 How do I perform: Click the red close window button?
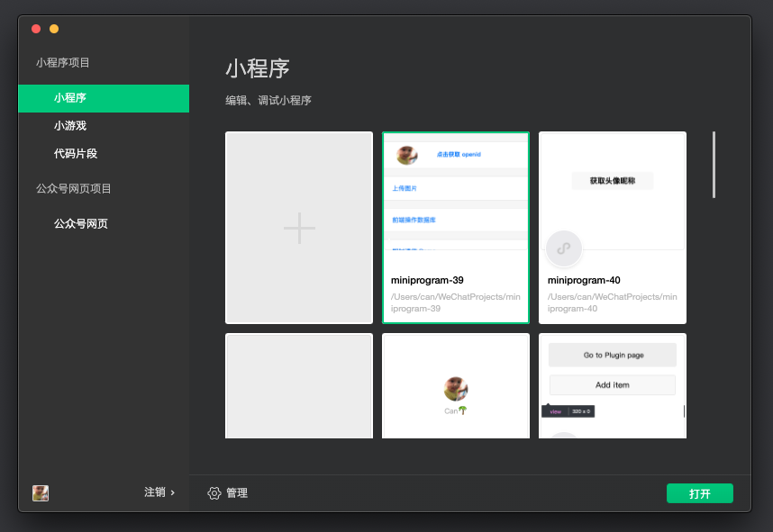point(36,29)
